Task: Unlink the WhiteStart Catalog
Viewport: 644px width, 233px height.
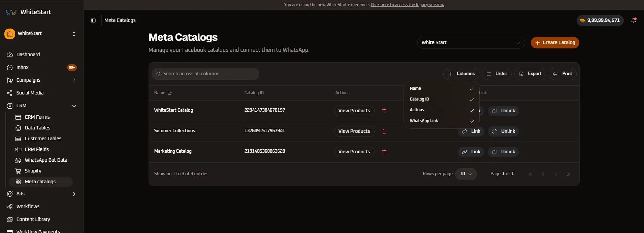Action: tap(503, 111)
